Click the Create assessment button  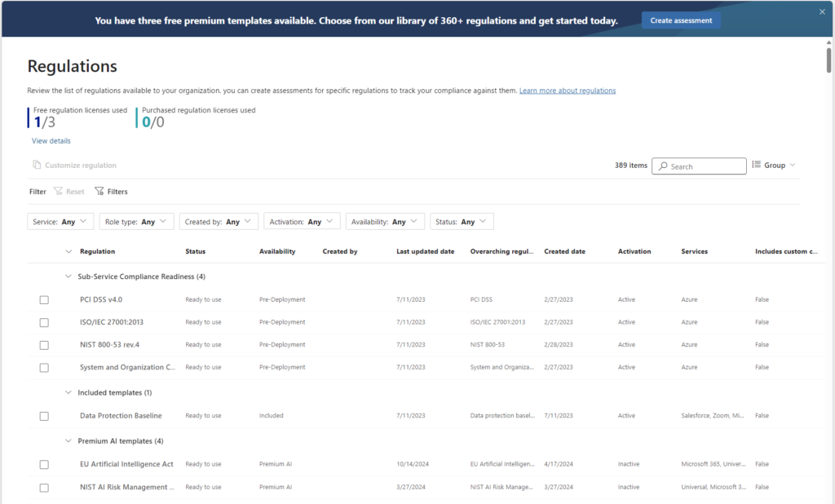pyautogui.click(x=681, y=20)
